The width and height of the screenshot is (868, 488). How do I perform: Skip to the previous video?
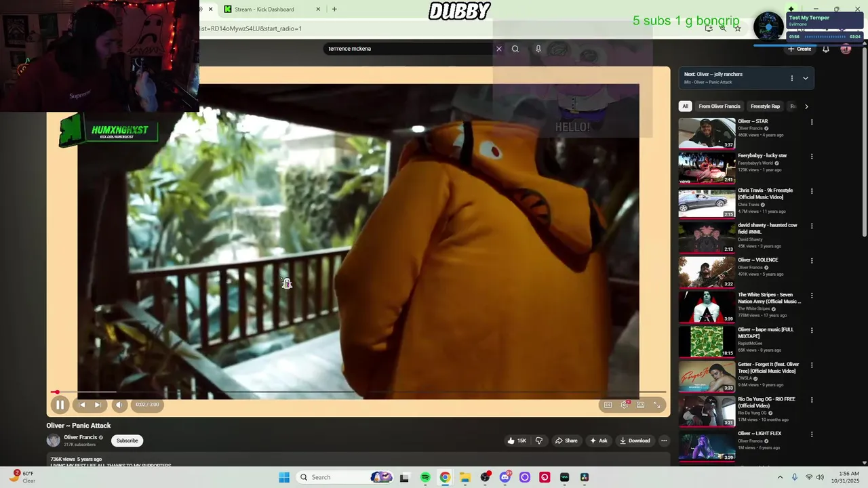(x=82, y=405)
